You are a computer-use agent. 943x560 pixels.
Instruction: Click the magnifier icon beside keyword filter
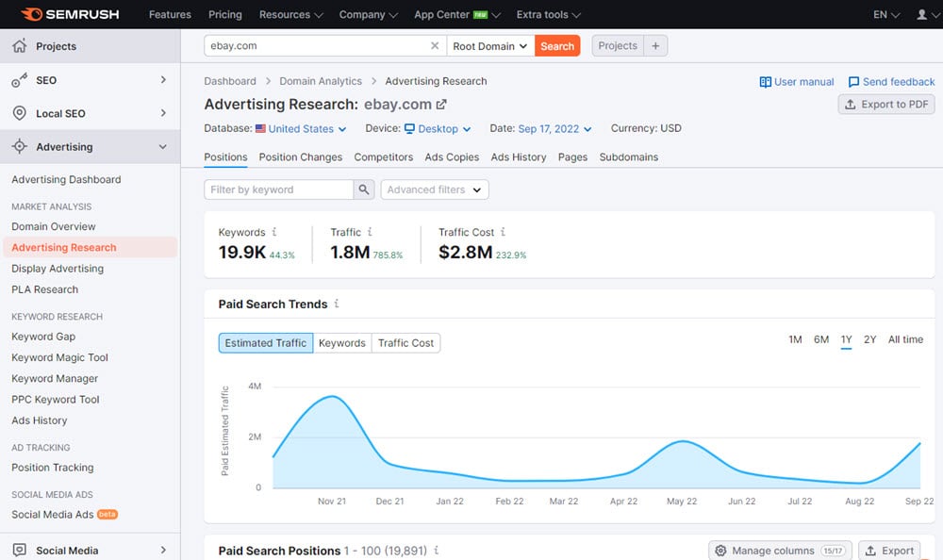pyautogui.click(x=364, y=189)
